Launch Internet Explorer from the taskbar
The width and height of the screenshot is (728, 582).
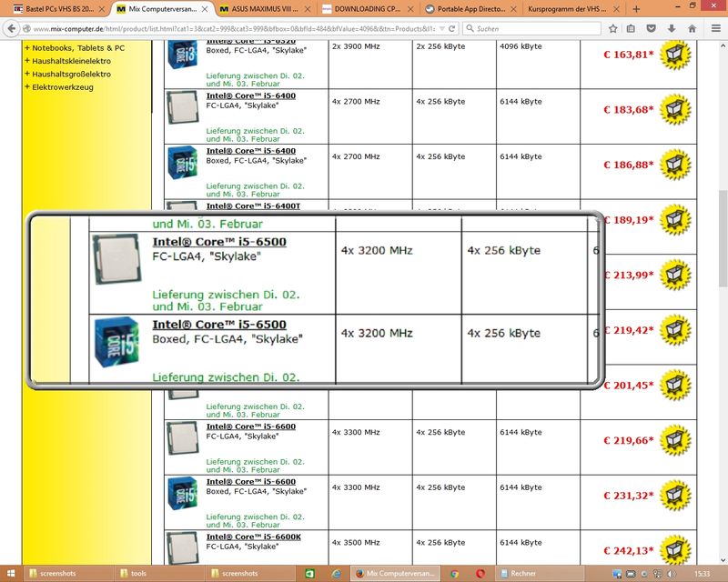point(336,574)
